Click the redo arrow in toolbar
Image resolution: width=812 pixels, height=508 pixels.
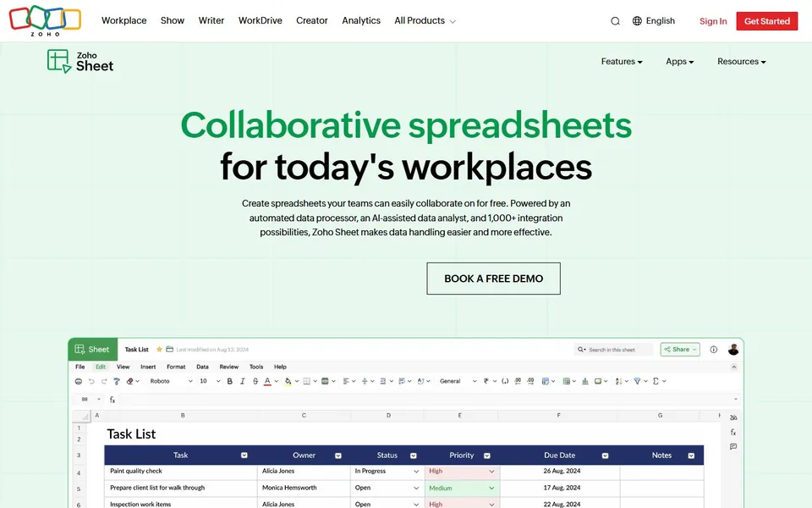click(104, 381)
